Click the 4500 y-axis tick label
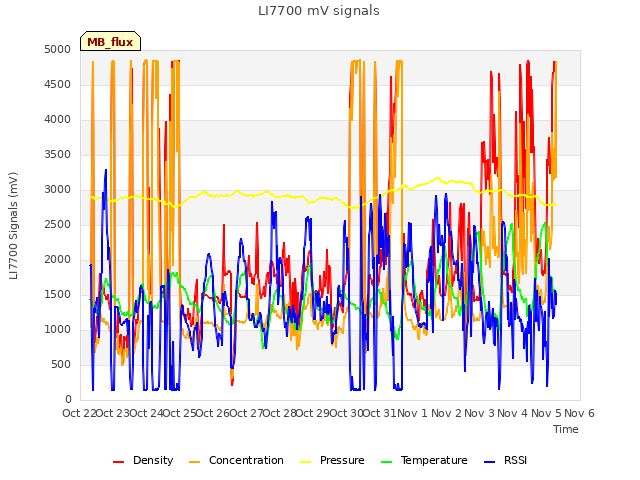This screenshot has width=640, height=480. [58, 84]
